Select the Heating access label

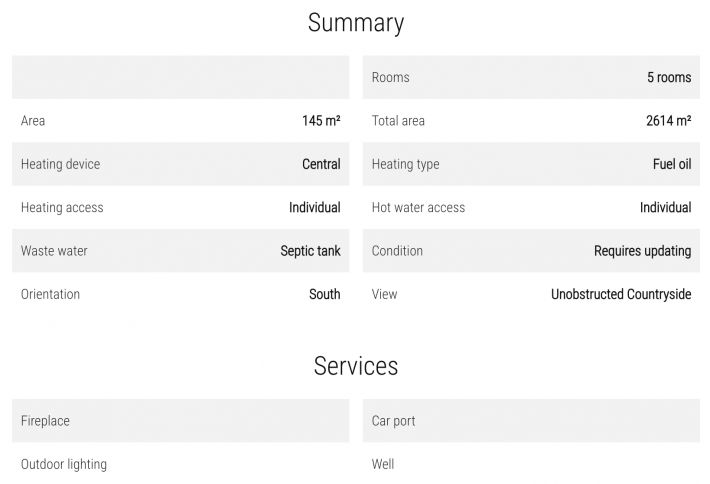[62, 207]
